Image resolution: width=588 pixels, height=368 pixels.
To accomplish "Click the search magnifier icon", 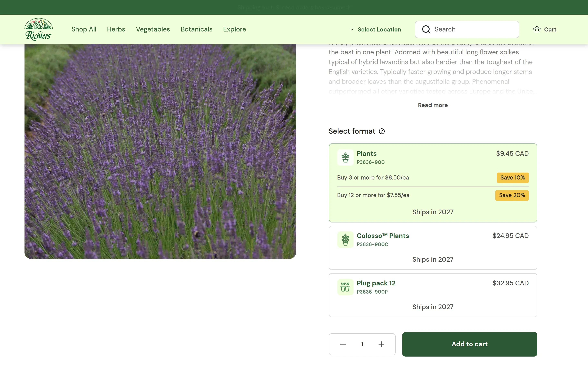I will 426,29.
